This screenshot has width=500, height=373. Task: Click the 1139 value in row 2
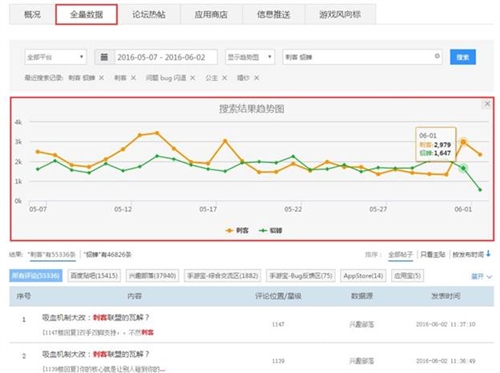click(278, 361)
